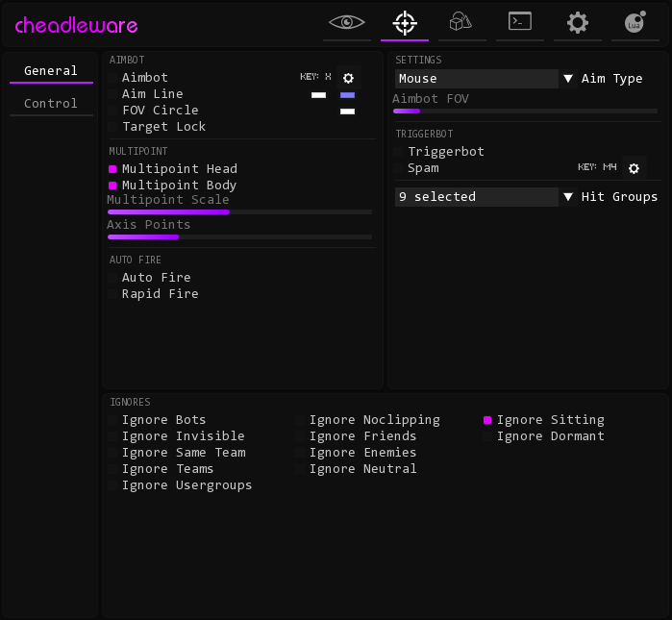The image size is (672, 620).
Task: Uncheck Multipoint Body option
Action: point(112,186)
